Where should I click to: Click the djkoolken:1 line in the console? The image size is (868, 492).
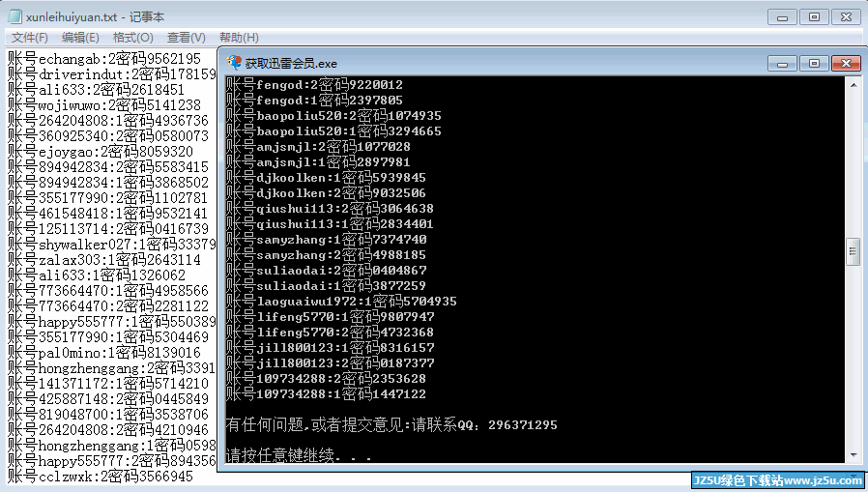pos(326,178)
